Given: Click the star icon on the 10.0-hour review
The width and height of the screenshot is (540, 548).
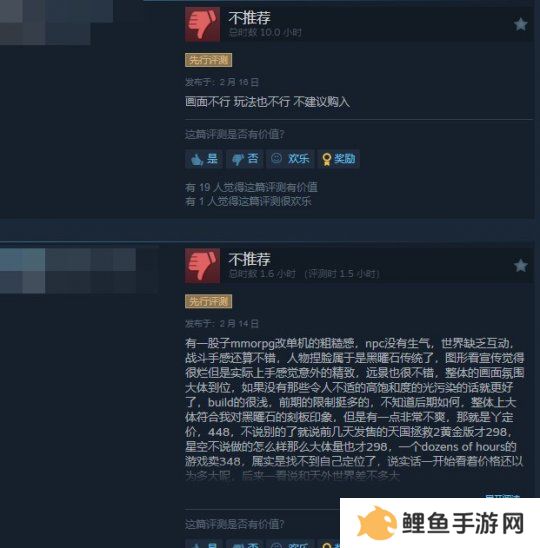Looking at the screenshot, I should 520,24.
